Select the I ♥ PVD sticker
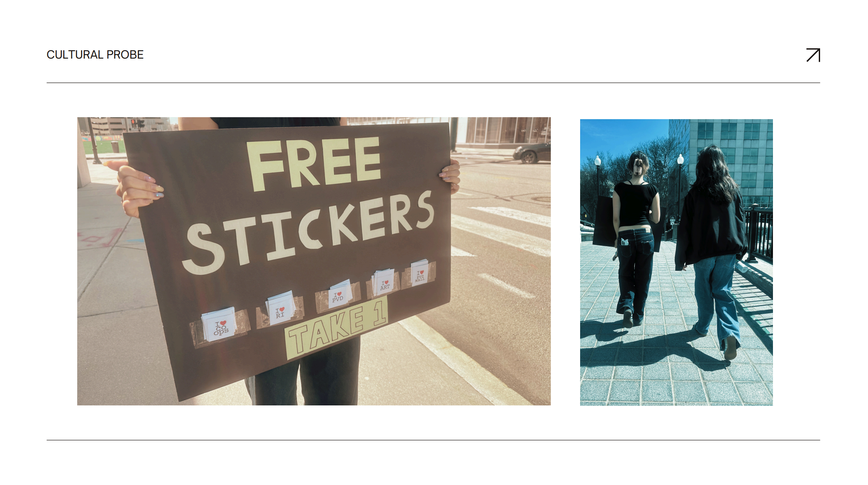Screen dimensions: 868x485 click(x=339, y=294)
